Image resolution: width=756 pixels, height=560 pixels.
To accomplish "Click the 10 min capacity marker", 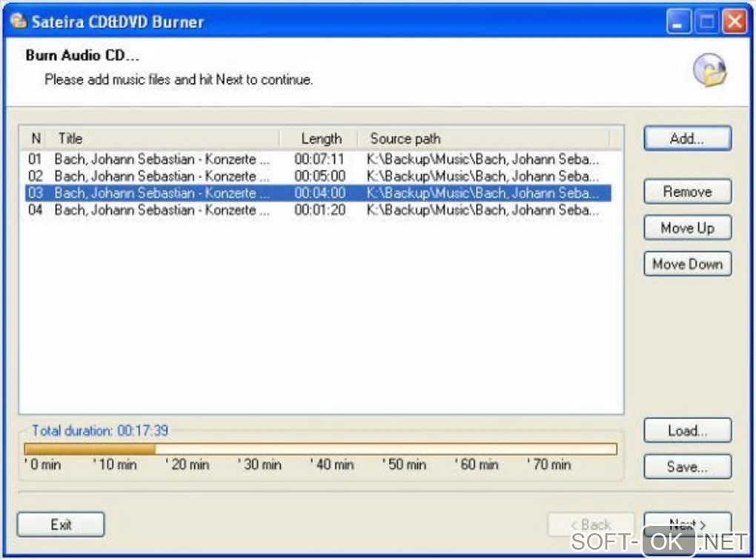I will click(115, 464).
